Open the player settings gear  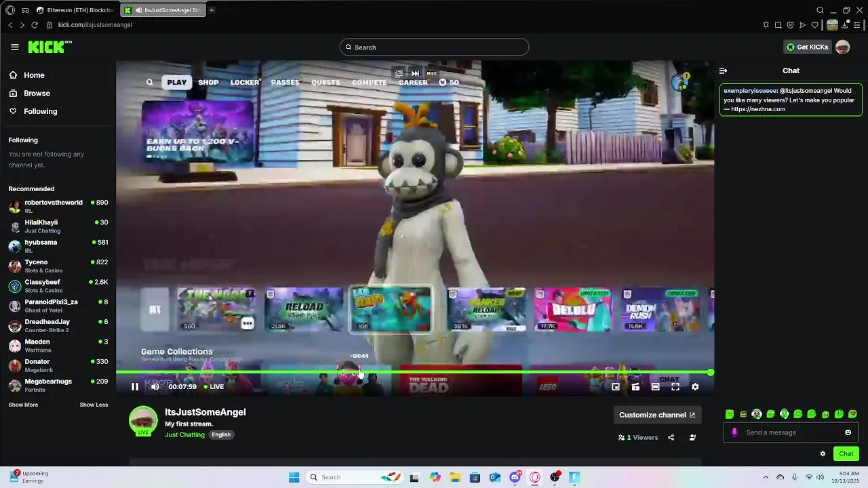pyautogui.click(x=695, y=386)
